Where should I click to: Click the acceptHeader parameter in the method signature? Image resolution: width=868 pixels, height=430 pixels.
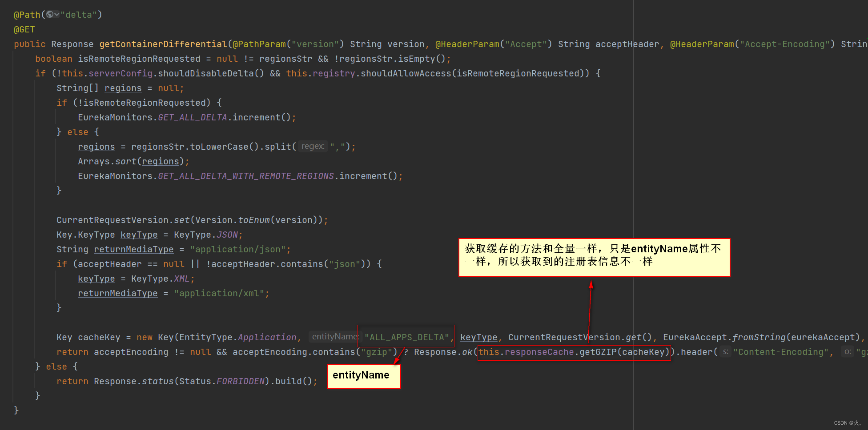click(x=627, y=44)
